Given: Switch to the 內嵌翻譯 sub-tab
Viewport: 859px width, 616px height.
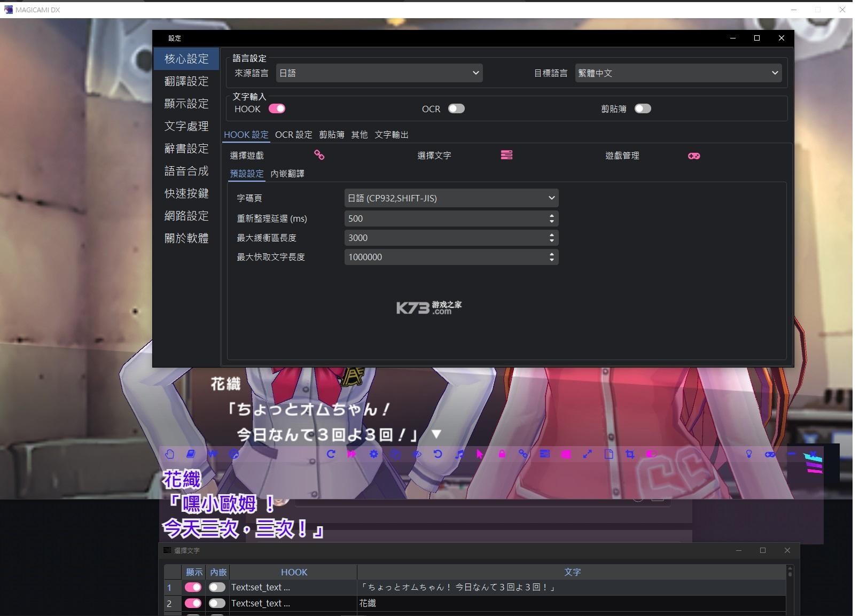Looking at the screenshot, I should click(x=287, y=174).
